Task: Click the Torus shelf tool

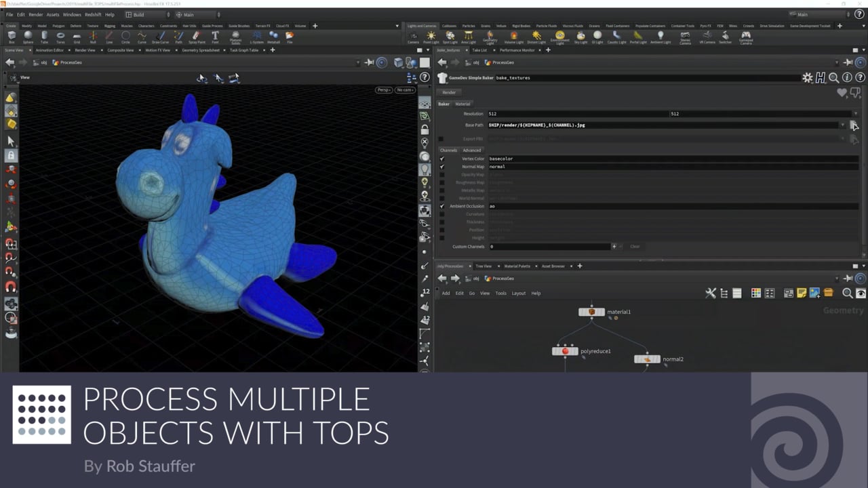Action: (60, 37)
